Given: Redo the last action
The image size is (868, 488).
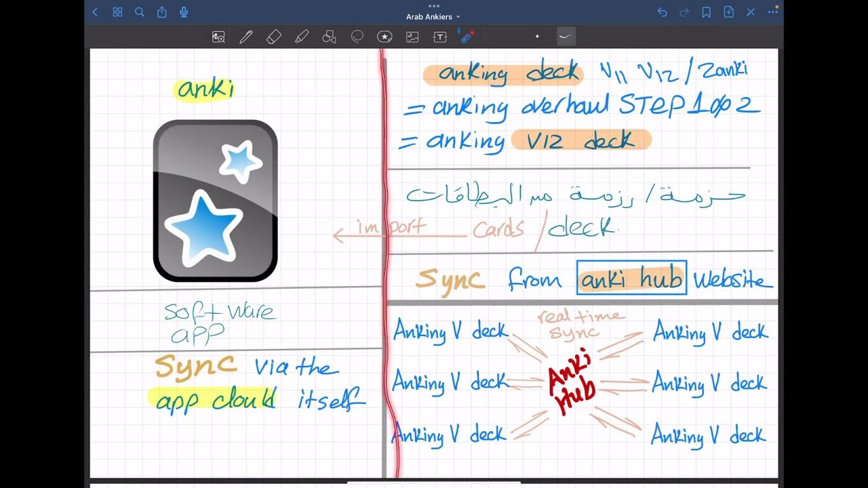Looking at the screenshot, I should pyautogui.click(x=684, y=12).
